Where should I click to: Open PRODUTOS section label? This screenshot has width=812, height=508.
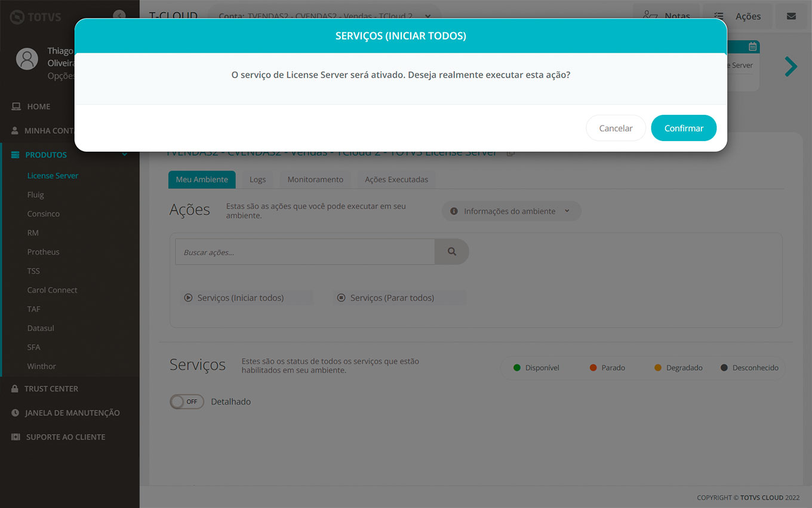46,155
